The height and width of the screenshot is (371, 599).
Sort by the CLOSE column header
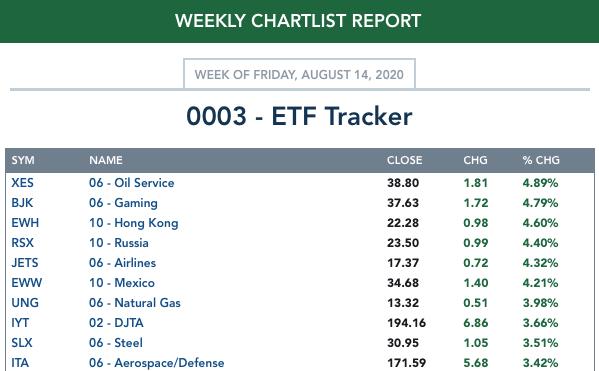click(x=405, y=160)
